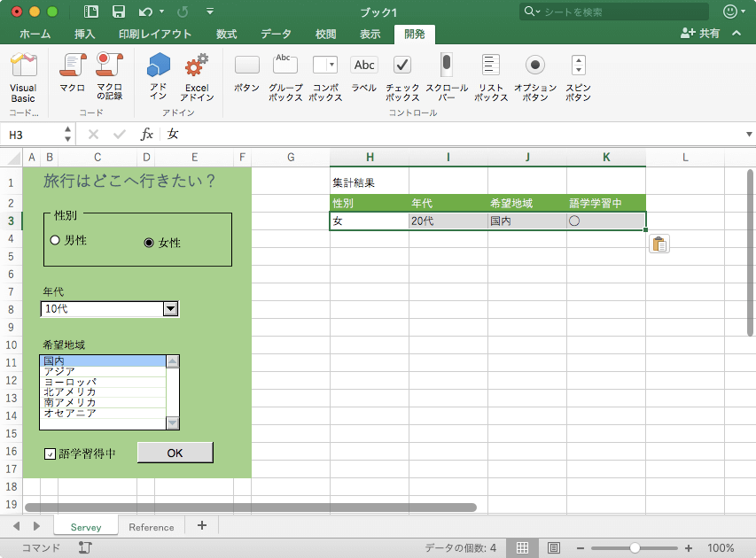
Task: Select オセアニア in the region list
Action: (x=103, y=413)
